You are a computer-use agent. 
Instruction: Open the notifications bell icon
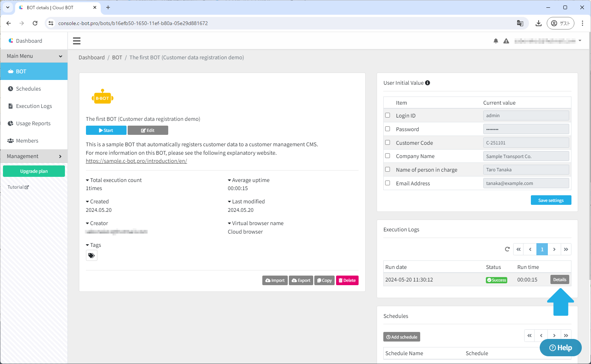495,41
